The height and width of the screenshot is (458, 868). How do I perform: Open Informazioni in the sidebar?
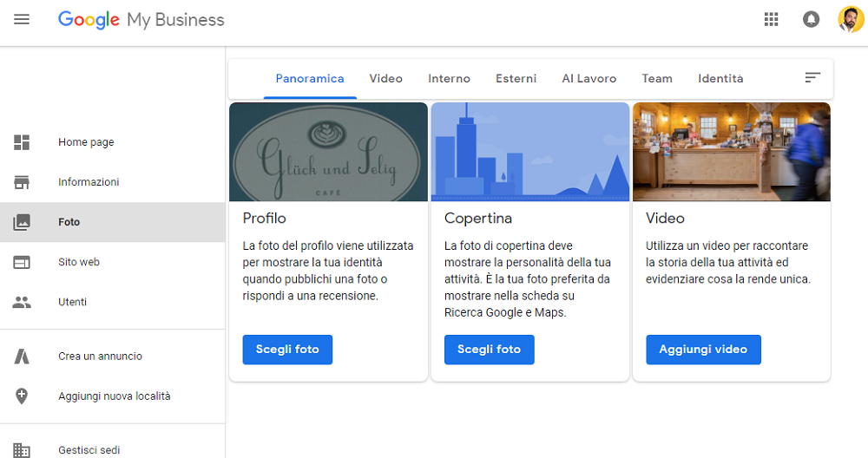click(112, 182)
